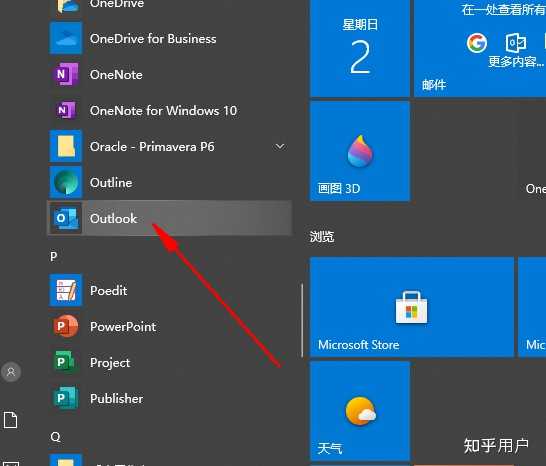546x466 pixels.
Task: Click the Oracle - Primavera P6 folder icon
Action: (65, 146)
